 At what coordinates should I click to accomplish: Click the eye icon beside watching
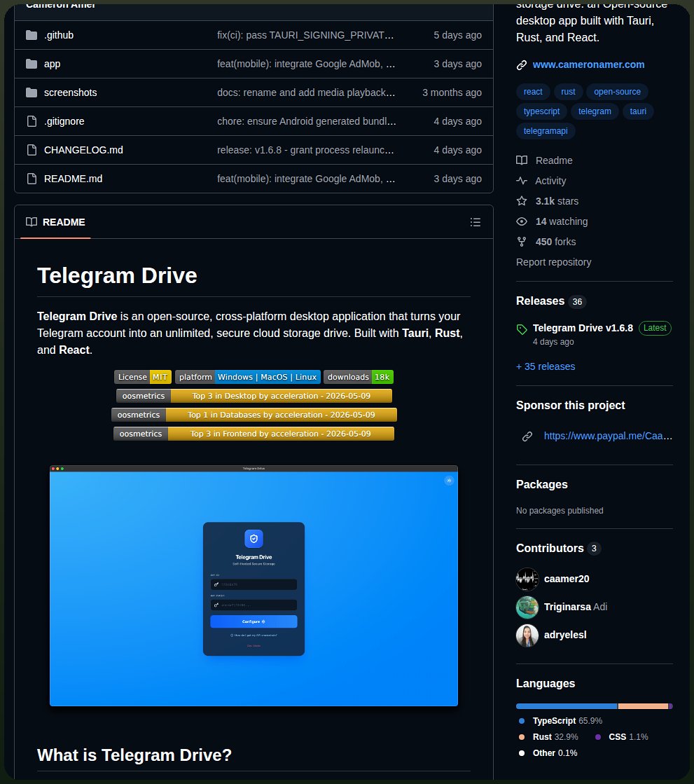[522, 221]
